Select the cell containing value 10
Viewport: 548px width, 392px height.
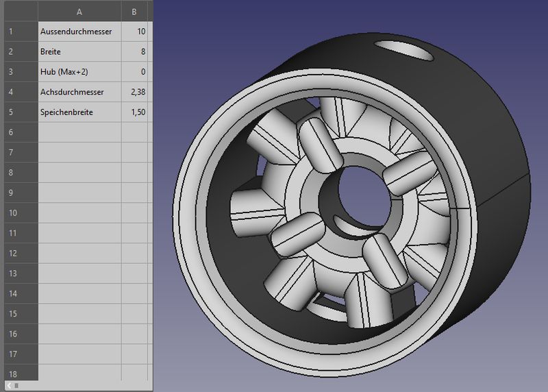(x=134, y=32)
